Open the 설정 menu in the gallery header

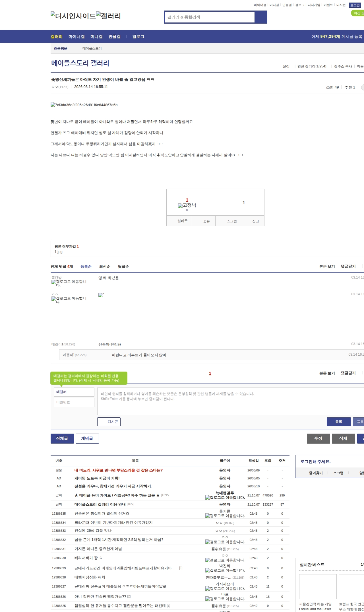(x=286, y=66)
